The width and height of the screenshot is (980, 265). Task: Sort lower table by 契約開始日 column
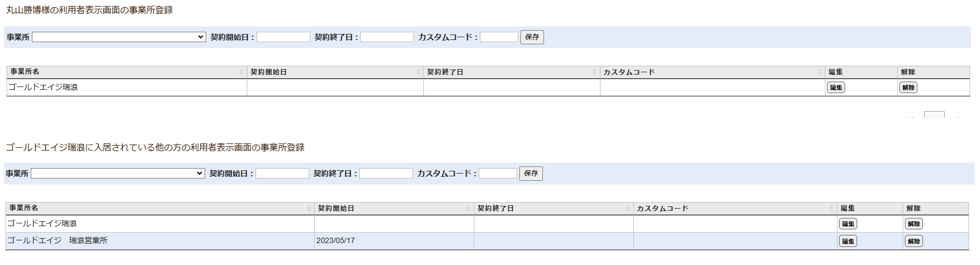393,209
